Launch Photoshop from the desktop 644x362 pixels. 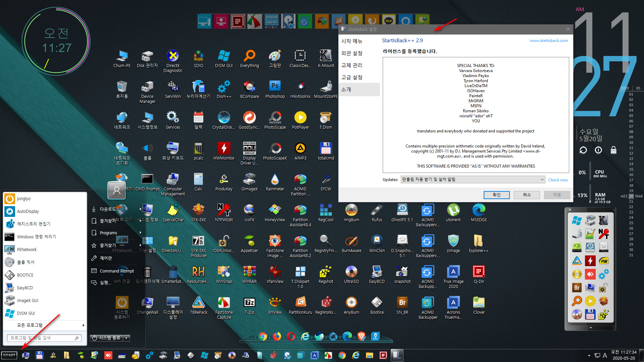click(x=275, y=89)
